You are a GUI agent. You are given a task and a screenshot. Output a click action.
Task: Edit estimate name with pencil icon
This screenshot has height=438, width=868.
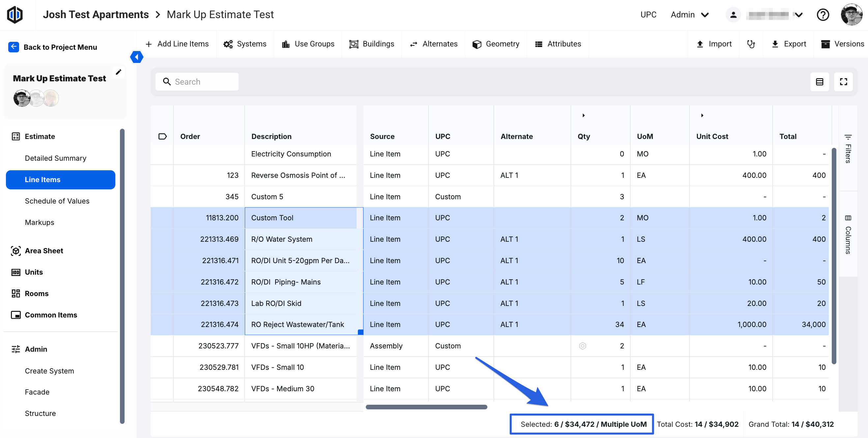coord(118,72)
